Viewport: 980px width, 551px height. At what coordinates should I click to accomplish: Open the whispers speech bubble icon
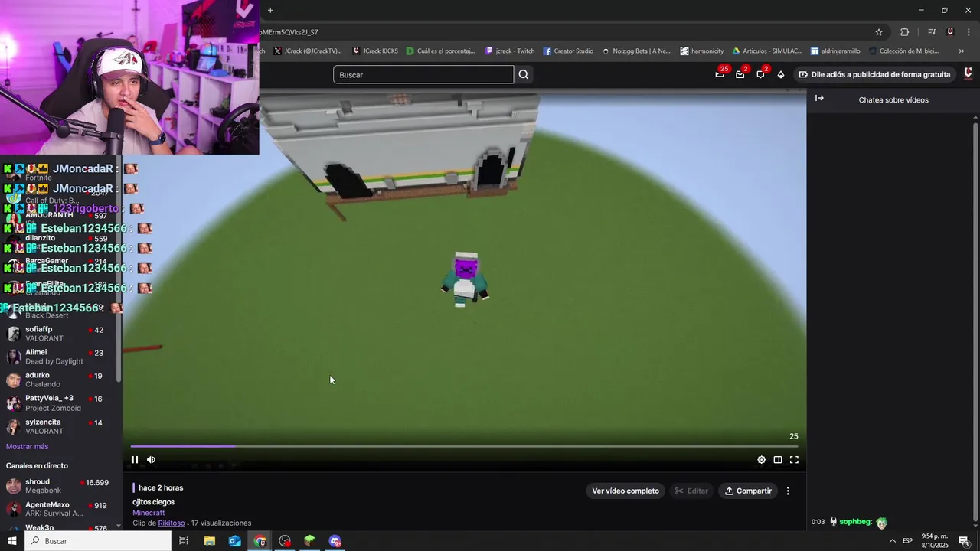click(x=760, y=74)
